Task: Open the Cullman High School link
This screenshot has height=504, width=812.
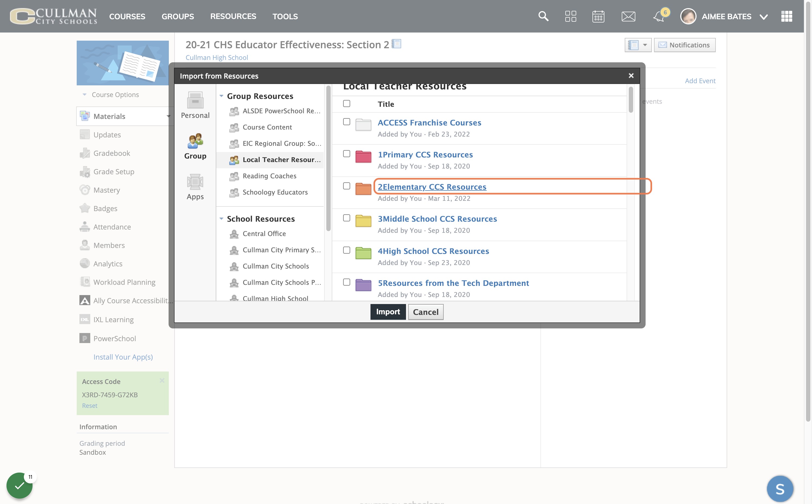Action: pos(217,57)
